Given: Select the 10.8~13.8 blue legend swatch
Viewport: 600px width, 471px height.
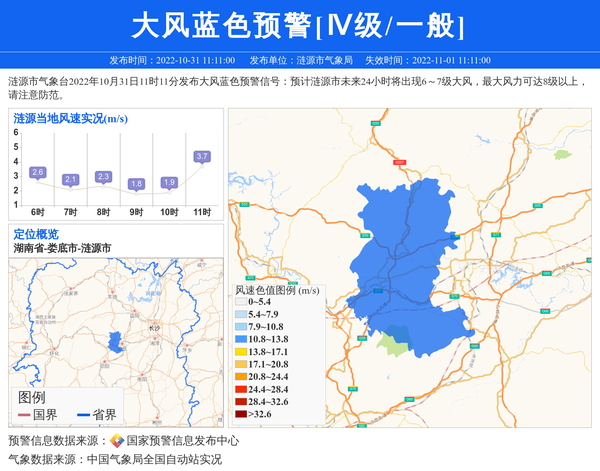Looking at the screenshot, I should 240,340.
